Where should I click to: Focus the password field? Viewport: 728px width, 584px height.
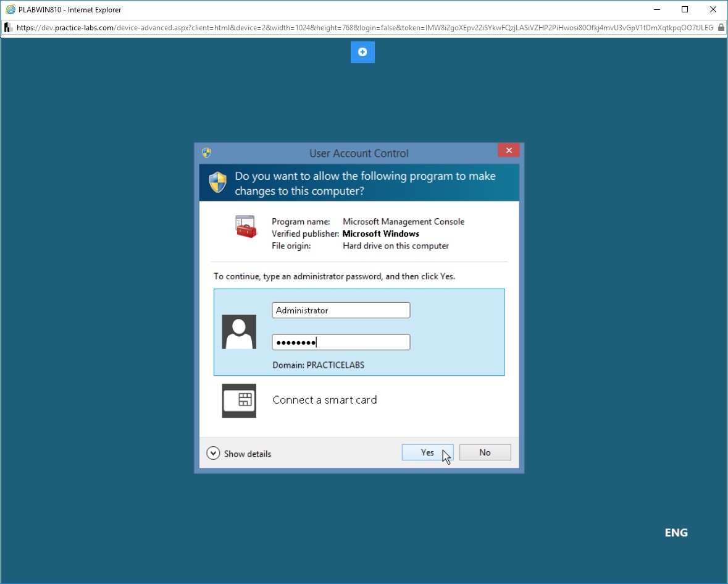341,342
